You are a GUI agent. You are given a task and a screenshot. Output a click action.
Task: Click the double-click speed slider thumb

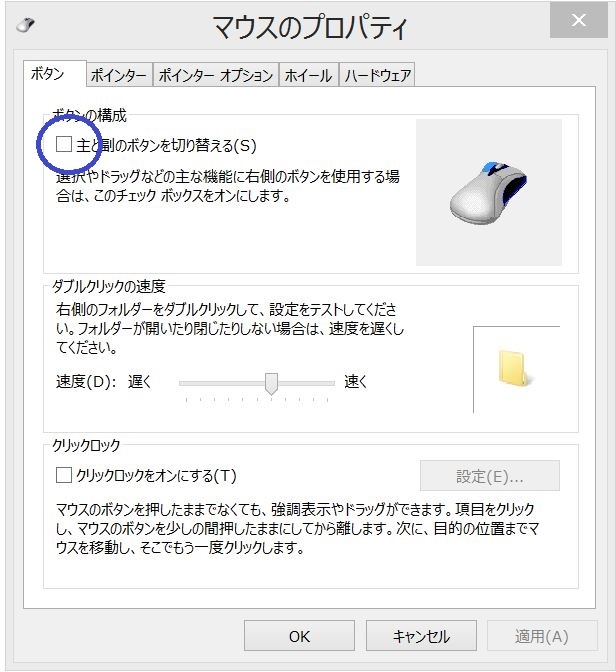tap(271, 383)
